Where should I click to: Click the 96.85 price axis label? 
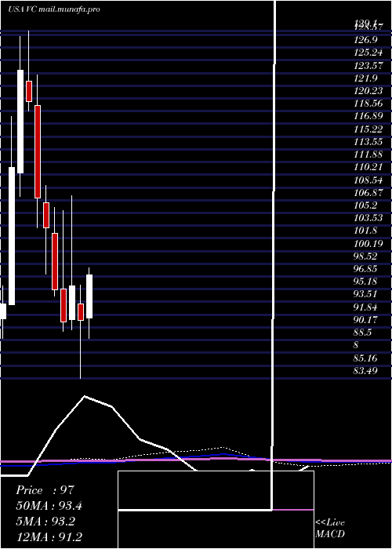366,268
